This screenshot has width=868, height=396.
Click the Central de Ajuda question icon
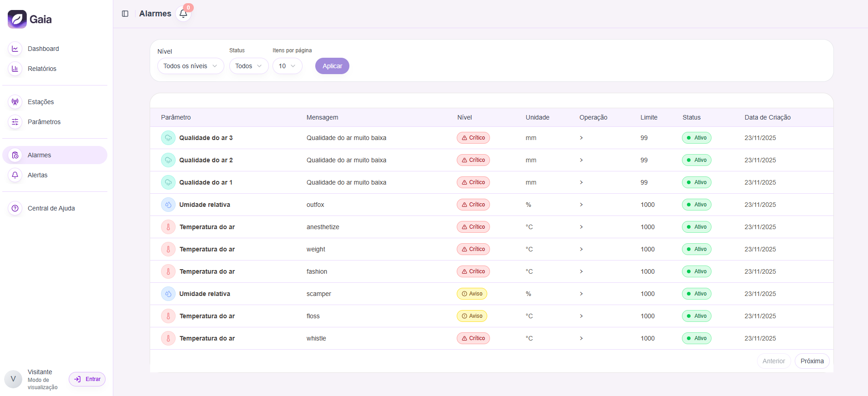click(15, 208)
